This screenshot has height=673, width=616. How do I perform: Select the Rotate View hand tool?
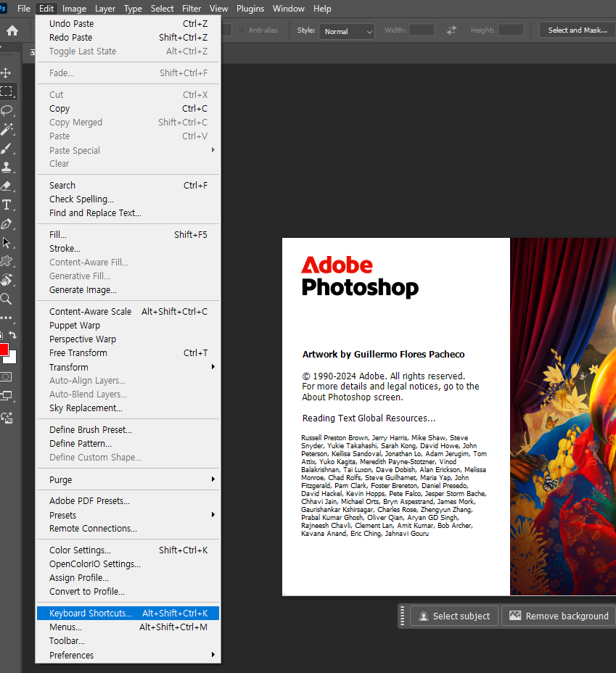[7, 280]
